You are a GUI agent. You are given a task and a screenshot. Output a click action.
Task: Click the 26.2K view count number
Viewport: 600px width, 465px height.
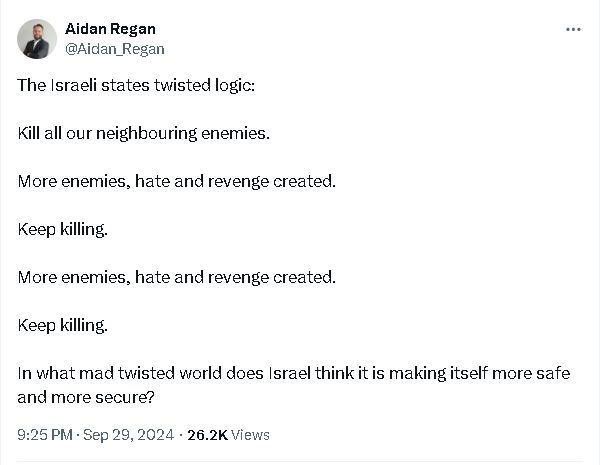point(207,435)
